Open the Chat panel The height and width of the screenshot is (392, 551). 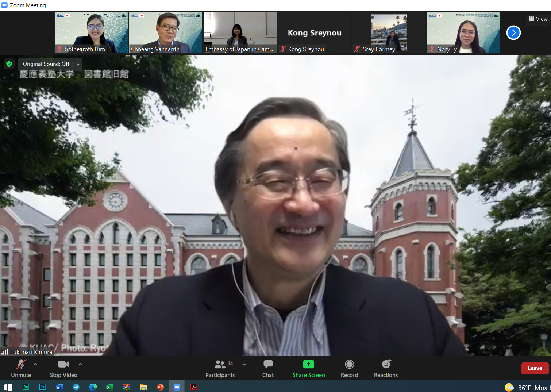coord(268,369)
